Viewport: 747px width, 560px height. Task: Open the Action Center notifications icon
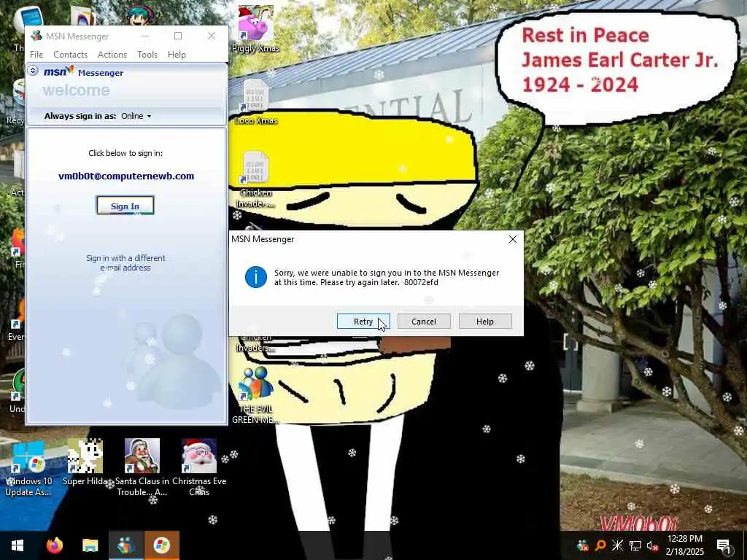(x=724, y=545)
